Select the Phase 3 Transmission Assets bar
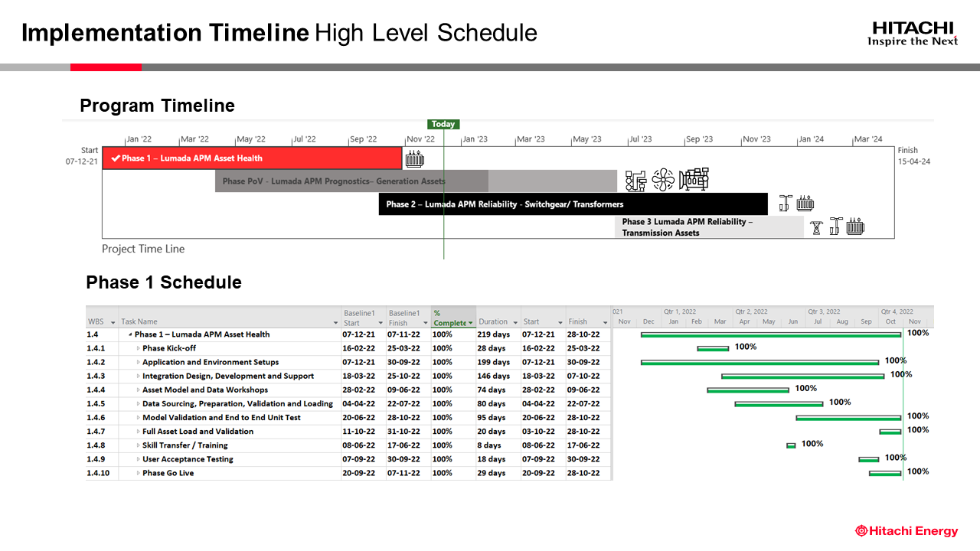980x551 pixels. (x=709, y=227)
